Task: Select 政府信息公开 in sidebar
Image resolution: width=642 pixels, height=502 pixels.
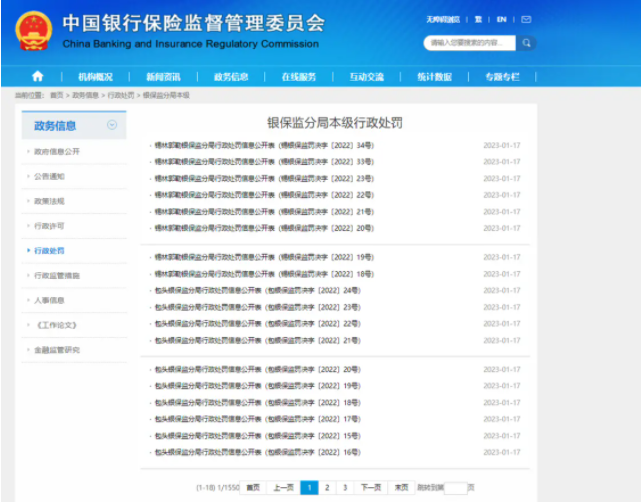Action: (57, 152)
